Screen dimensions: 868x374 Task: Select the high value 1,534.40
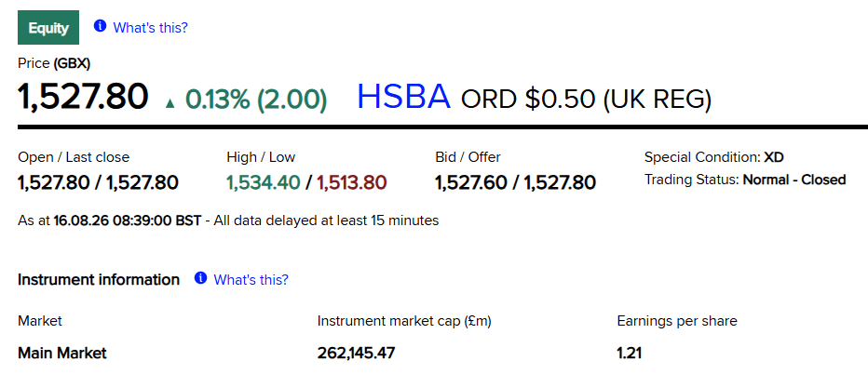(x=264, y=182)
